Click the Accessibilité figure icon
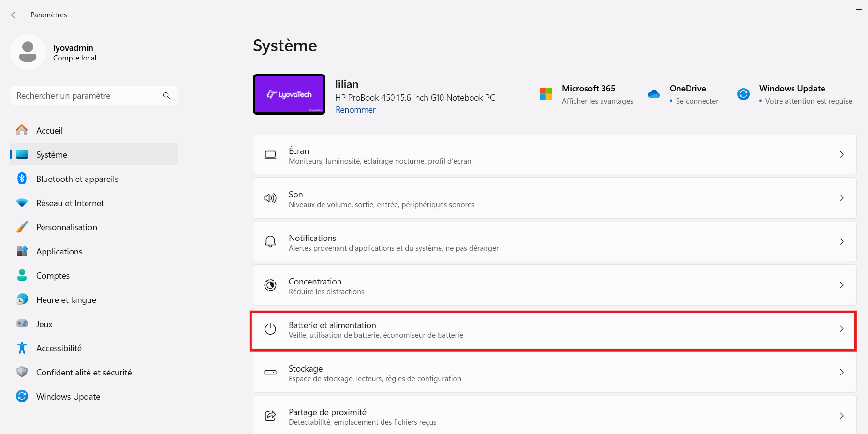The width and height of the screenshot is (868, 434). point(22,348)
